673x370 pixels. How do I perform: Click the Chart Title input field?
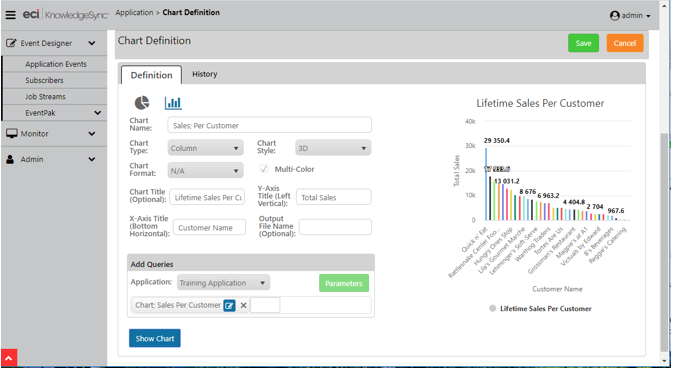point(207,197)
